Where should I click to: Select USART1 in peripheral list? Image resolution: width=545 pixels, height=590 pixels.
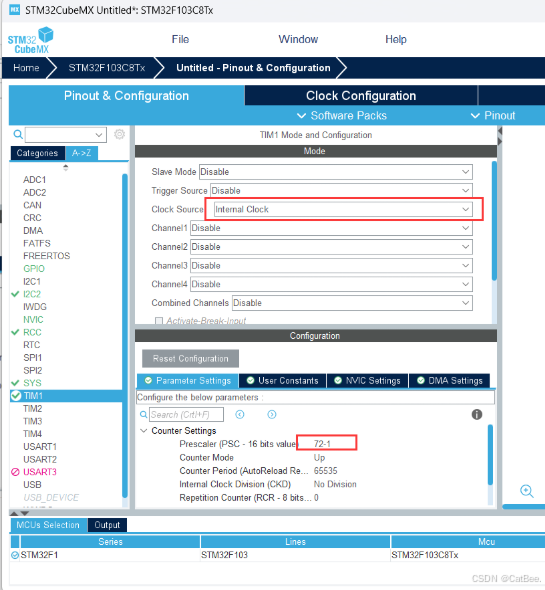[40, 447]
